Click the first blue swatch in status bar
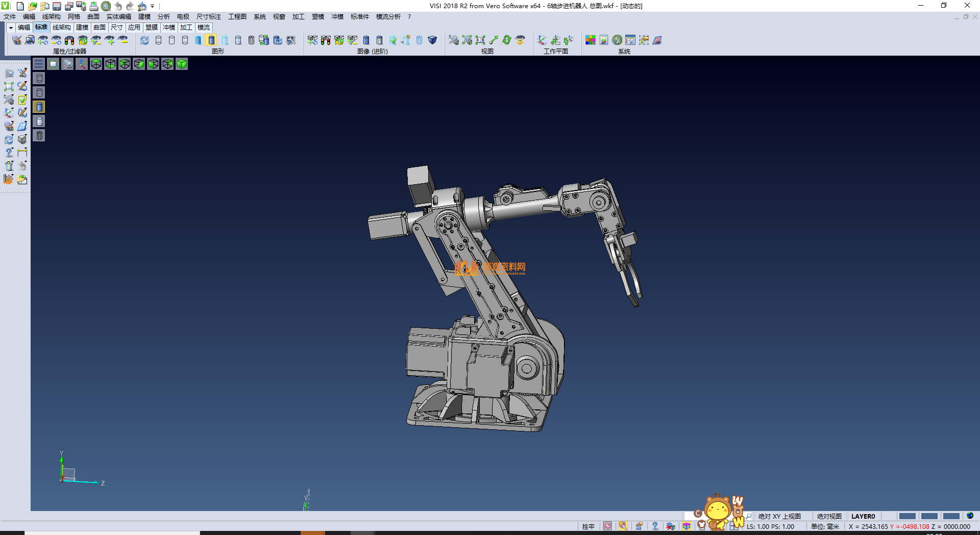Image resolution: width=980 pixels, height=535 pixels. (907, 516)
